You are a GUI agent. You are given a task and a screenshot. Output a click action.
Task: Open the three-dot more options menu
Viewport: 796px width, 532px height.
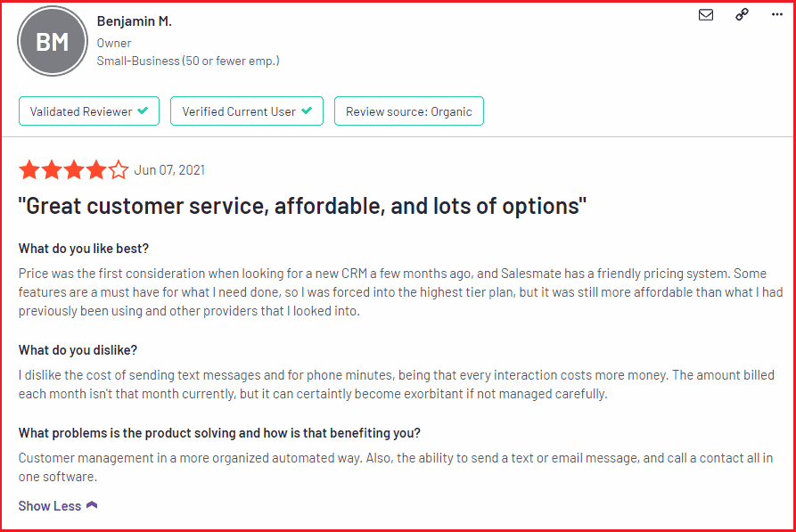776,15
